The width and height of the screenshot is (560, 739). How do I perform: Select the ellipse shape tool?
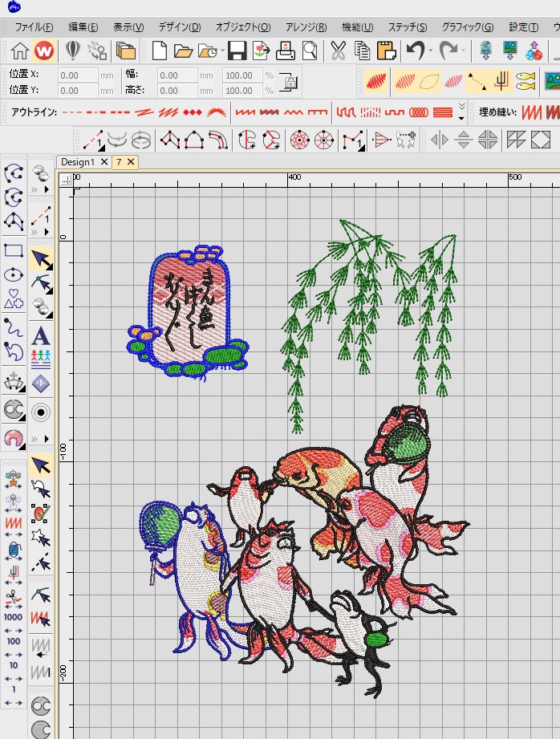pyautogui.click(x=14, y=274)
